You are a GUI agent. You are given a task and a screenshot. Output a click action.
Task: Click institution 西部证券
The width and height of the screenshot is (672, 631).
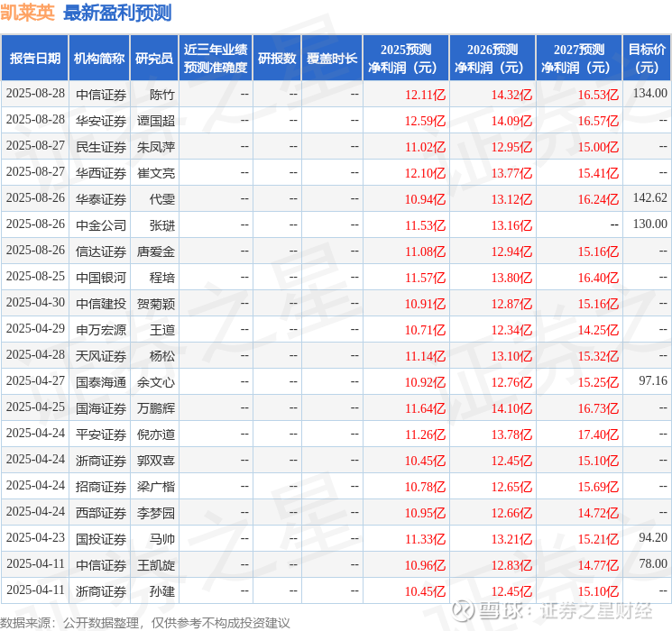point(101,513)
